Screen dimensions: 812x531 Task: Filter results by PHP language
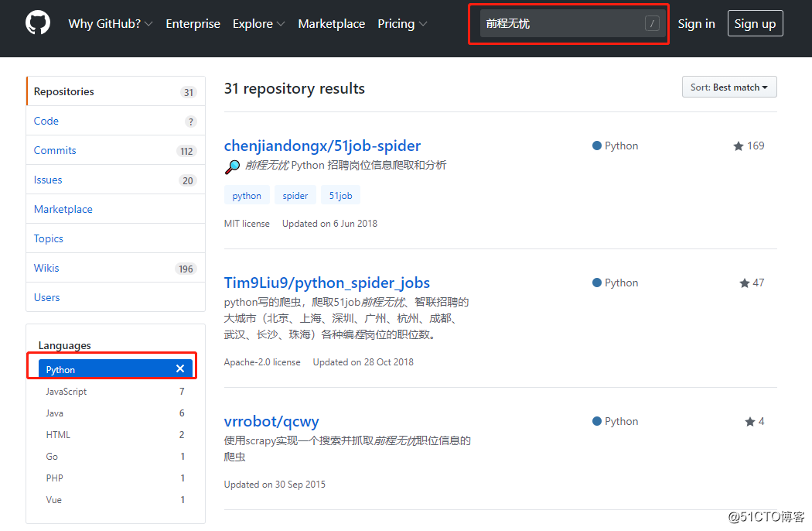[x=115, y=478]
